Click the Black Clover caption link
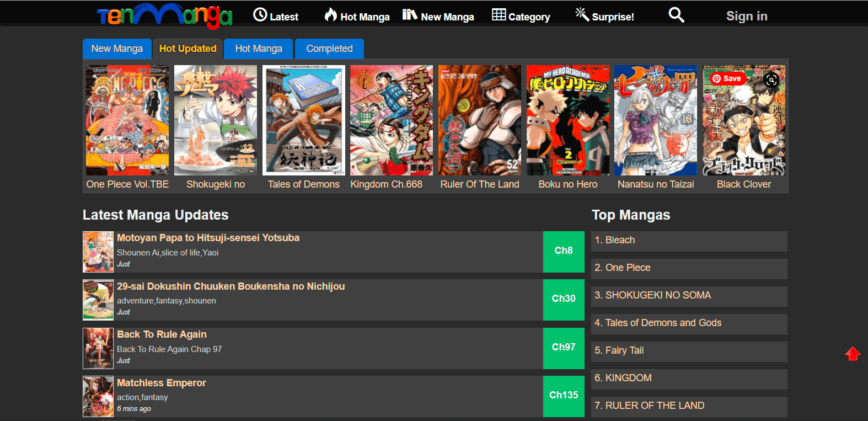The image size is (868, 421). click(744, 184)
